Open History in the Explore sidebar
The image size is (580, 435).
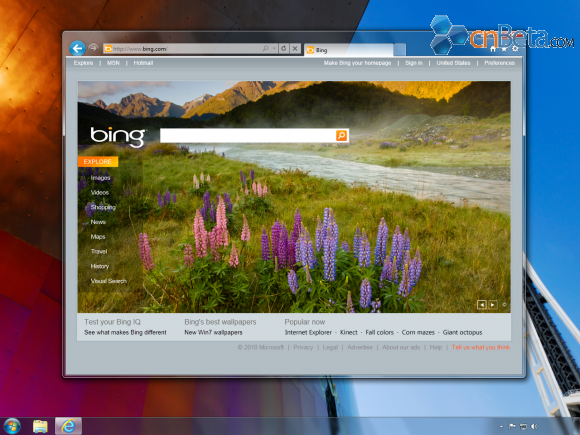100,266
